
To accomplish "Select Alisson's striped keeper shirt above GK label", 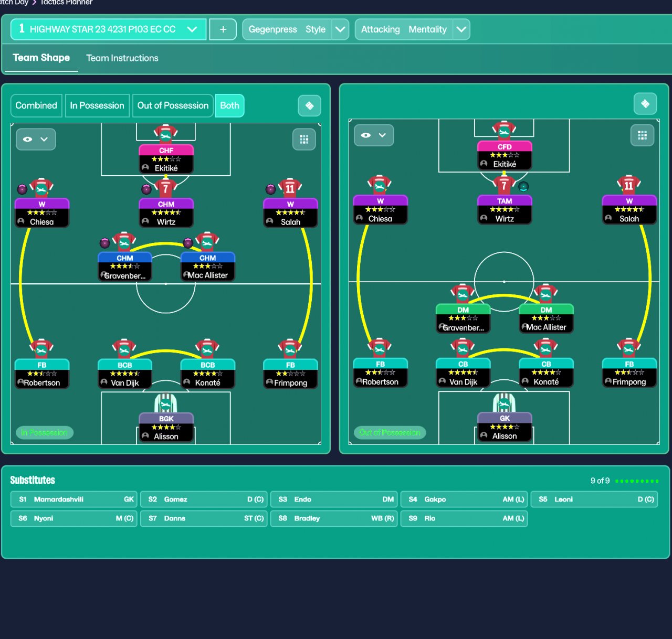I will coord(505,403).
